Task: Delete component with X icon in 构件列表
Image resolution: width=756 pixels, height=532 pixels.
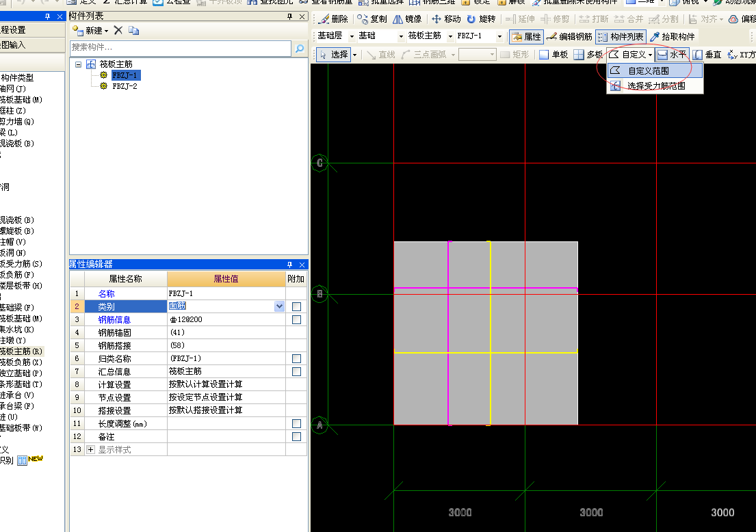Action: [x=118, y=30]
